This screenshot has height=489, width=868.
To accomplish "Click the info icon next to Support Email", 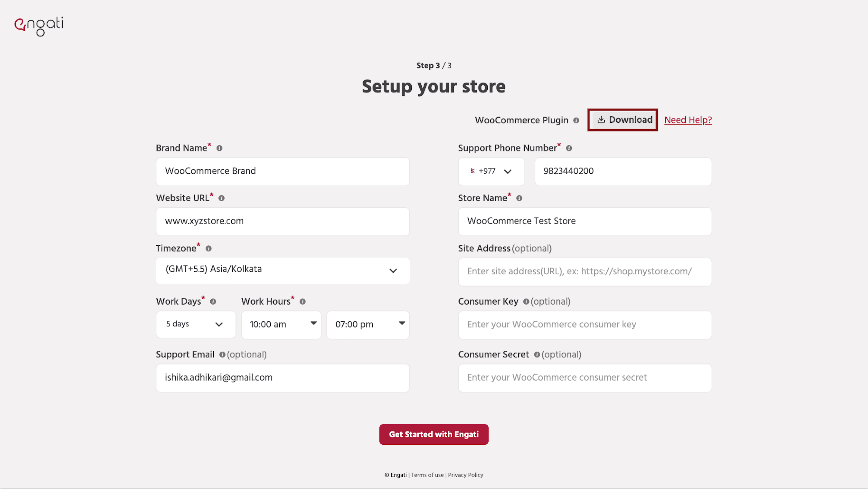I will coord(222,355).
